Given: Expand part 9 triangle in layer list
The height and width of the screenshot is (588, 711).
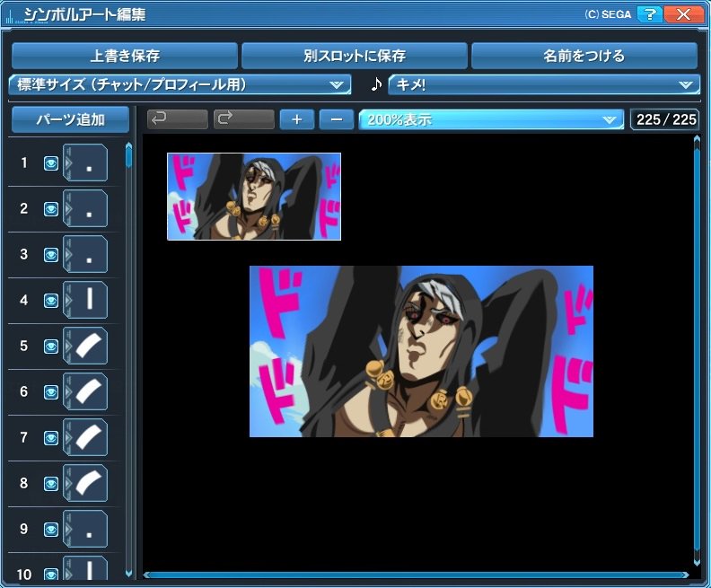Looking at the screenshot, I should click(68, 529).
